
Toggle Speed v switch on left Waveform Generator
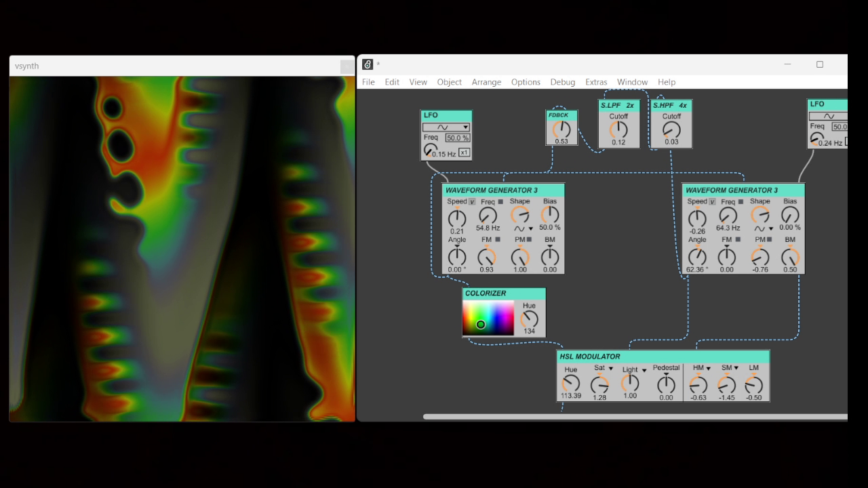[472, 202]
